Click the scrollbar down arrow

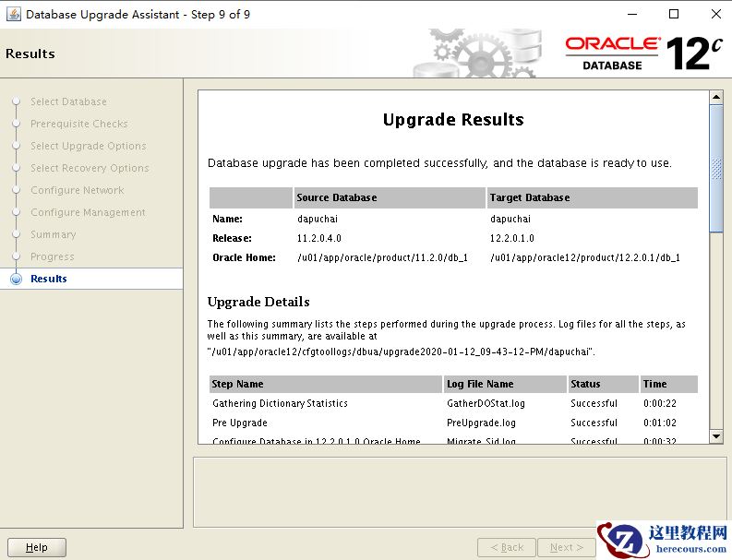[x=716, y=436]
